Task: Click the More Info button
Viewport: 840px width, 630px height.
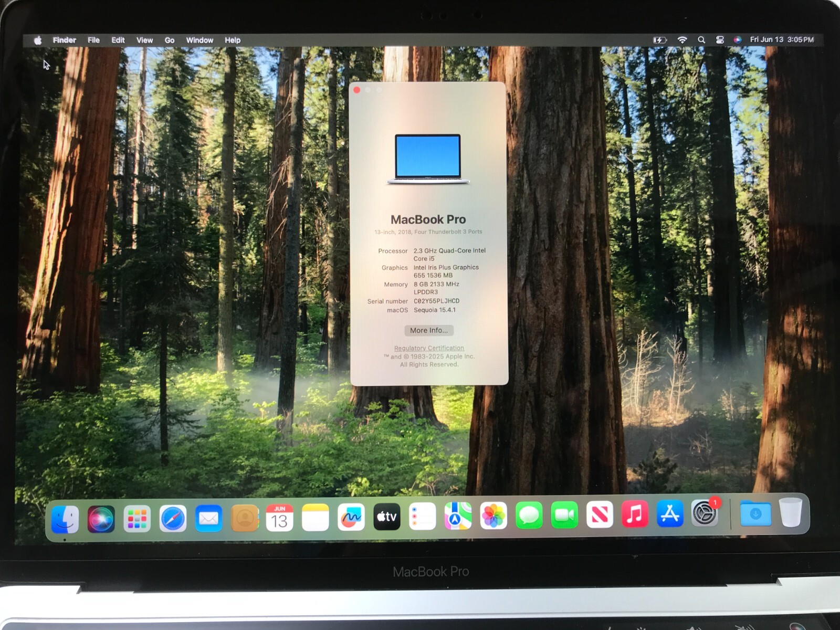Action: pos(428,330)
